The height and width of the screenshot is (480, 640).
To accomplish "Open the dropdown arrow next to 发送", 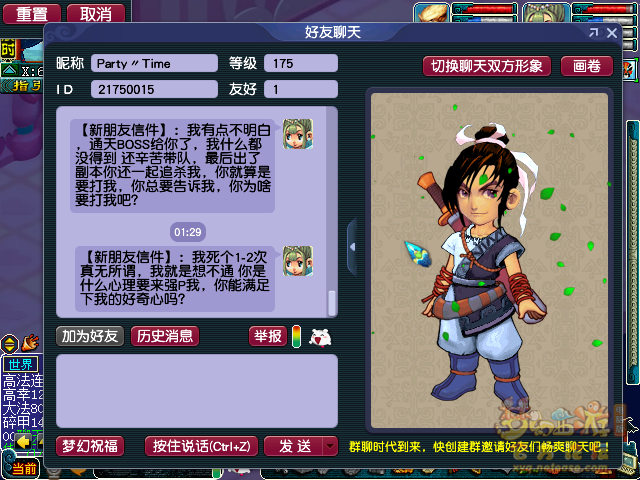I will [x=330, y=447].
